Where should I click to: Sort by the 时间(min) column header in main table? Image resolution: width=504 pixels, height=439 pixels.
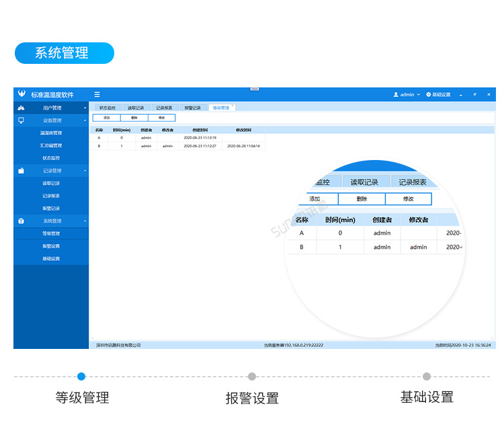pyautogui.click(x=122, y=130)
